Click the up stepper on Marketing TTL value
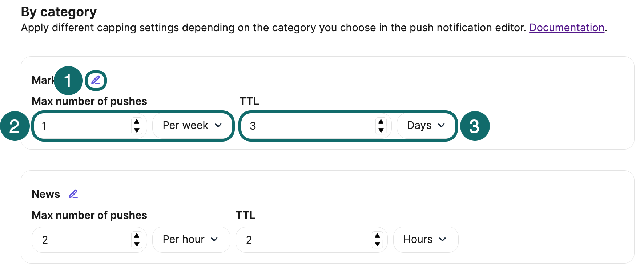The width and height of the screenshot is (644, 273). [x=381, y=122]
